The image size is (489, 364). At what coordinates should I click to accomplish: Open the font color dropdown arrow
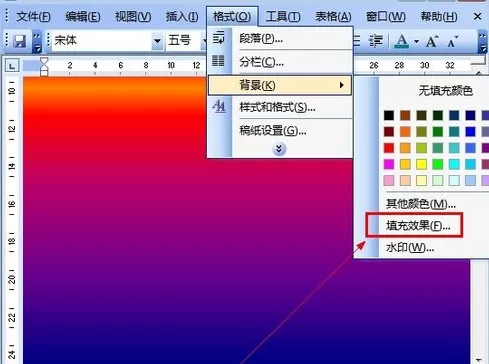(x=416, y=41)
